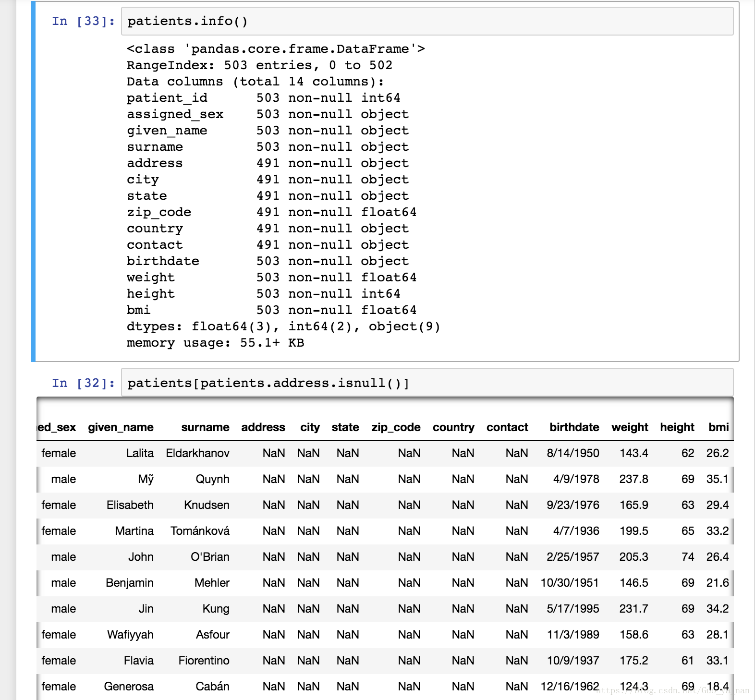755x700 pixels.
Task: Click birthdate 10/30/1951
Action: (570, 583)
